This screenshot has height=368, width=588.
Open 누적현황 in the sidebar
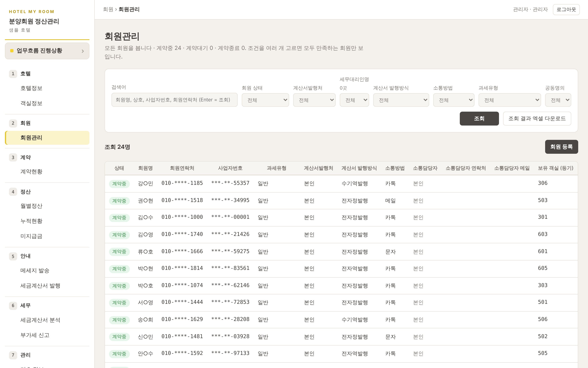(31, 221)
